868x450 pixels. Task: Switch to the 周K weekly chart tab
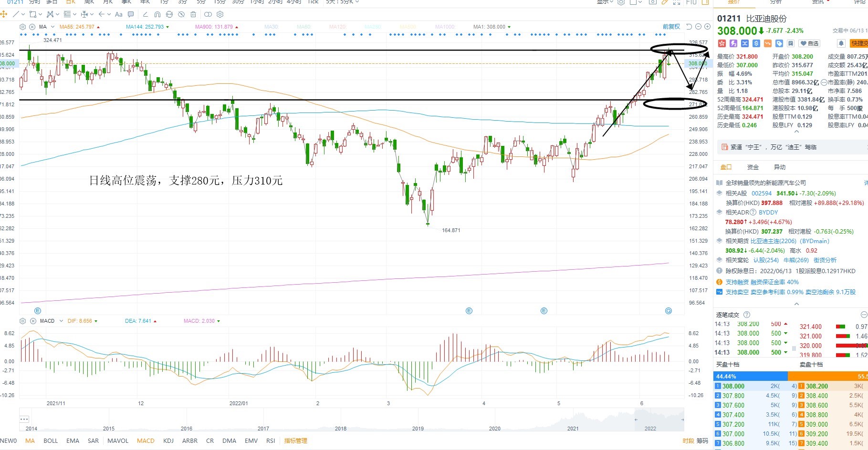(89, 2)
